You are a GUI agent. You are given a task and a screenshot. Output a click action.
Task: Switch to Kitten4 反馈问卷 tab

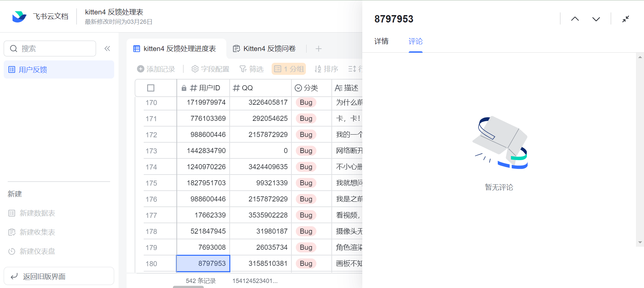pyautogui.click(x=265, y=49)
